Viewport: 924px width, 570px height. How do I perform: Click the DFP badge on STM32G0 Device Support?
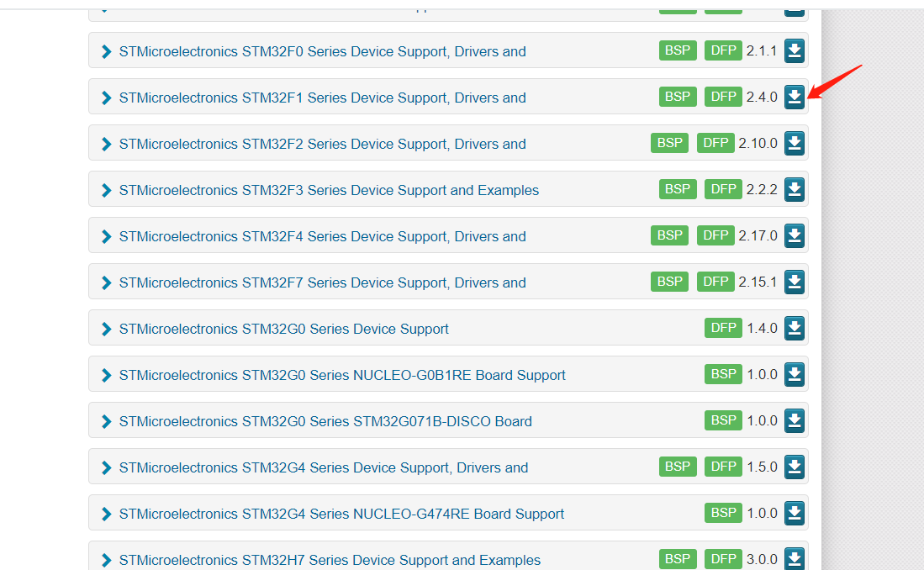(723, 328)
